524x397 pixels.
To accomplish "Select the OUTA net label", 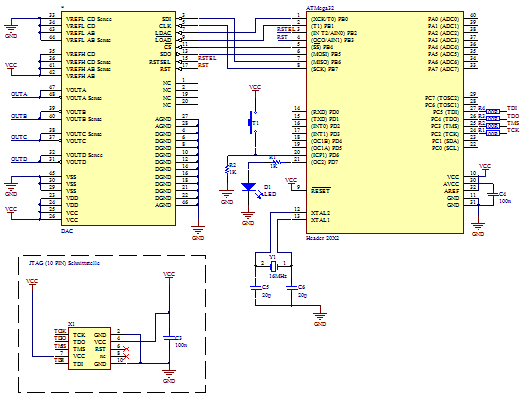I will click(19, 94).
